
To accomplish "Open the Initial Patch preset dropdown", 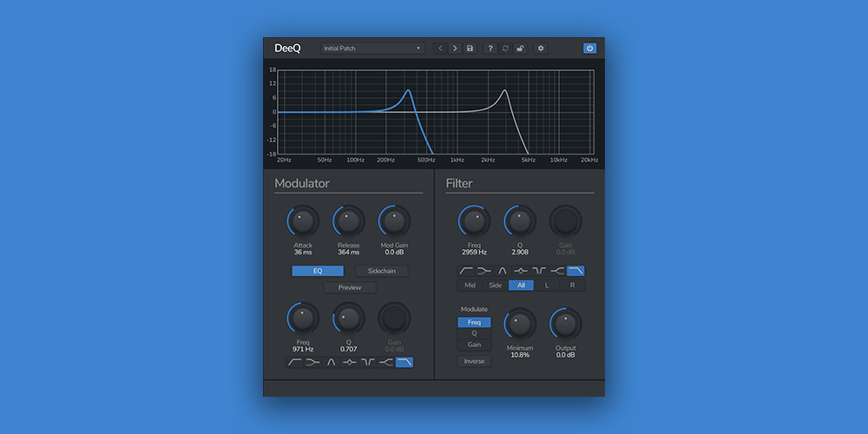I will [372, 49].
